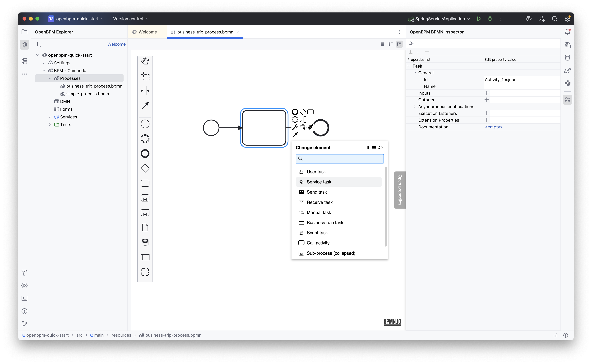
Task: Click the wrench change-type icon
Action: coord(295,127)
